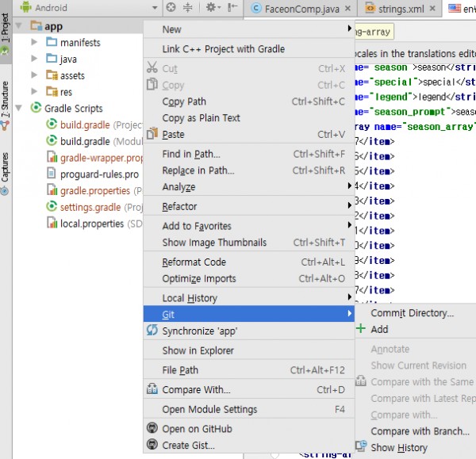Choose Find in Path...
Image resolution: width=476 pixels, height=459 pixels.
(x=249, y=154)
